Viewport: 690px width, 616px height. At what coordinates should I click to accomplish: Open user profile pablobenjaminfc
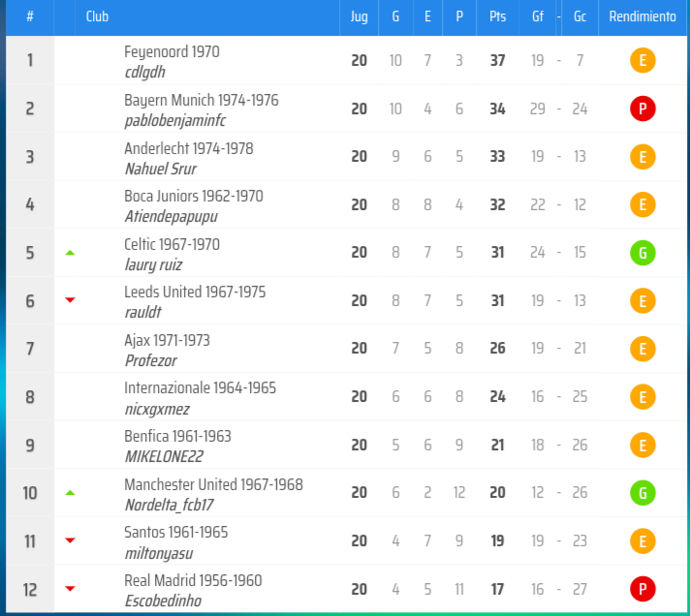coord(173,121)
